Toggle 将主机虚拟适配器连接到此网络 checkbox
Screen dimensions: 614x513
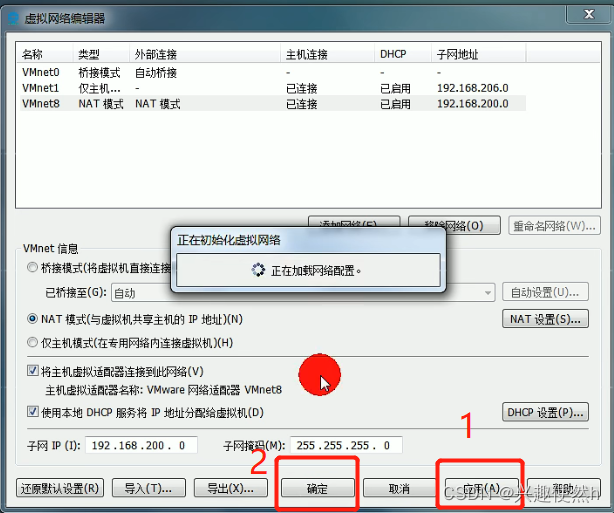[x=33, y=370]
